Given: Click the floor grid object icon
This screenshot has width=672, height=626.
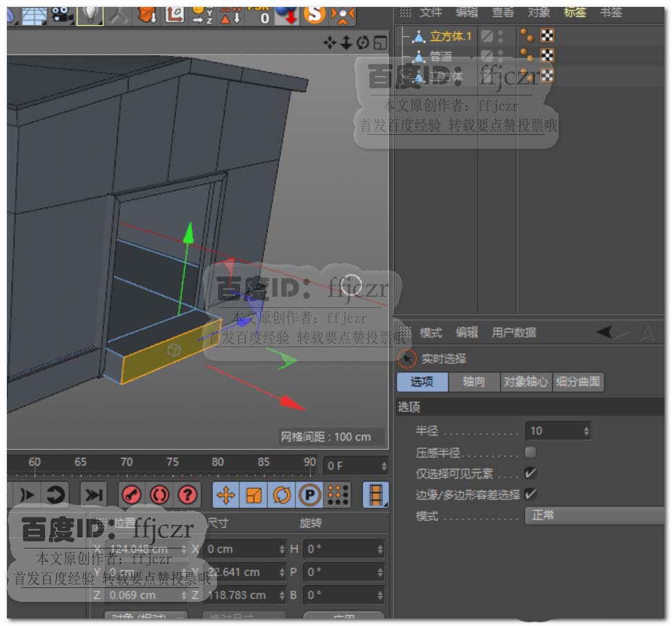Looking at the screenshot, I should click(35, 15).
